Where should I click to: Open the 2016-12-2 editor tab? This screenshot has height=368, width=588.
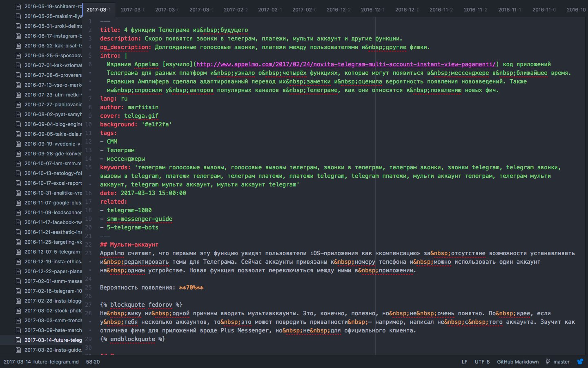click(339, 9)
